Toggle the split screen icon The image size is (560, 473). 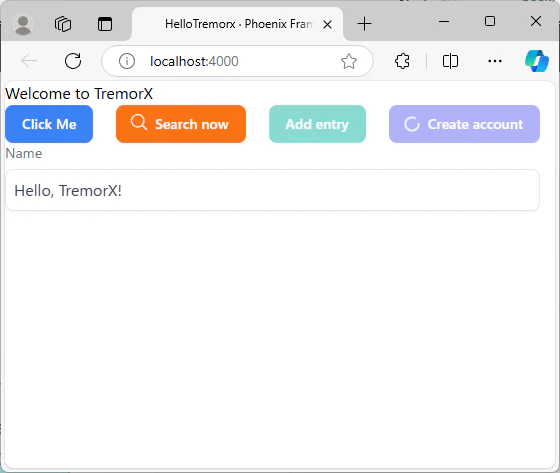pos(450,61)
